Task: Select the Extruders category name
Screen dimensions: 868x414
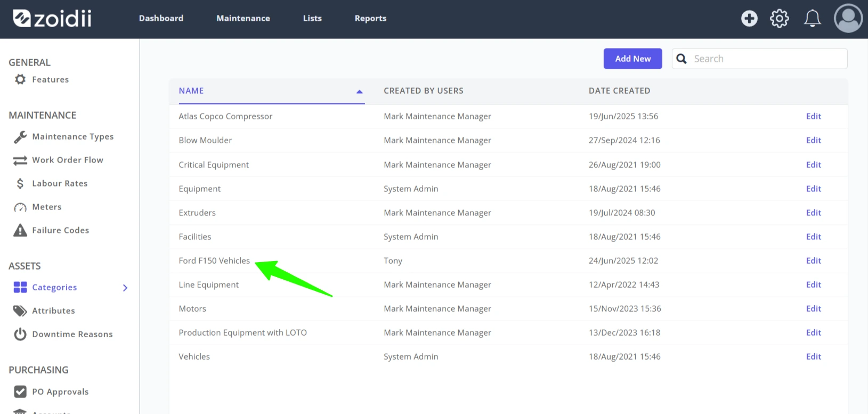Action: pyautogui.click(x=197, y=213)
